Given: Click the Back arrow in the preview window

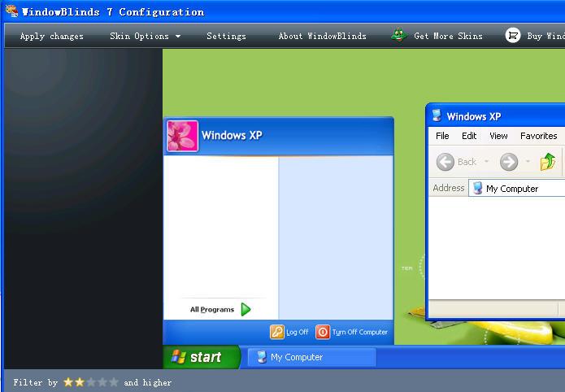Looking at the screenshot, I should tap(445, 162).
